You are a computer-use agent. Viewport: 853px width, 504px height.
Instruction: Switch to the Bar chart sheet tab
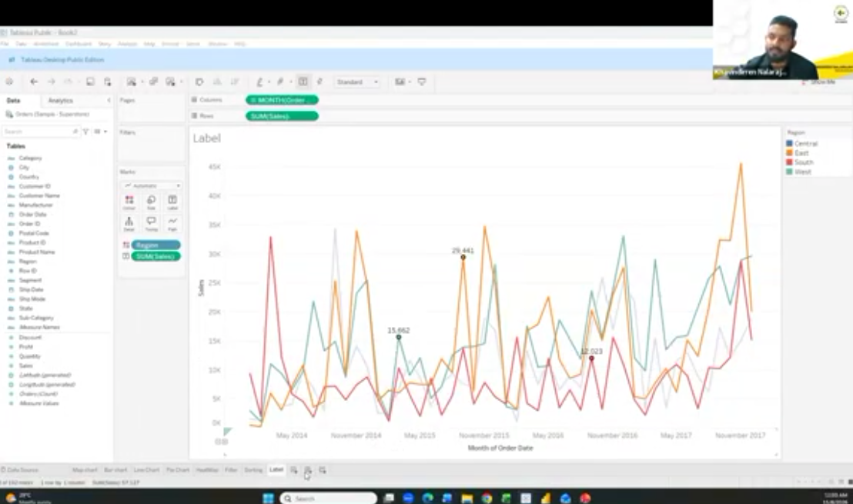[115, 469]
